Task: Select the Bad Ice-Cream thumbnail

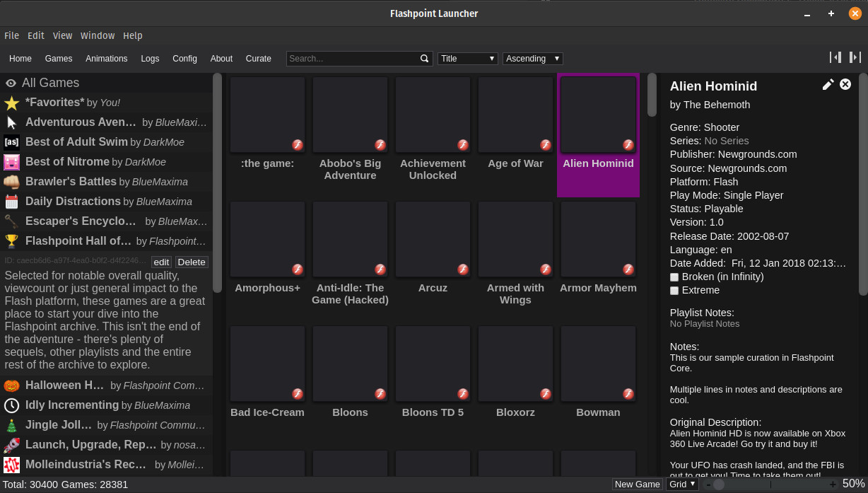Action: coord(267,364)
